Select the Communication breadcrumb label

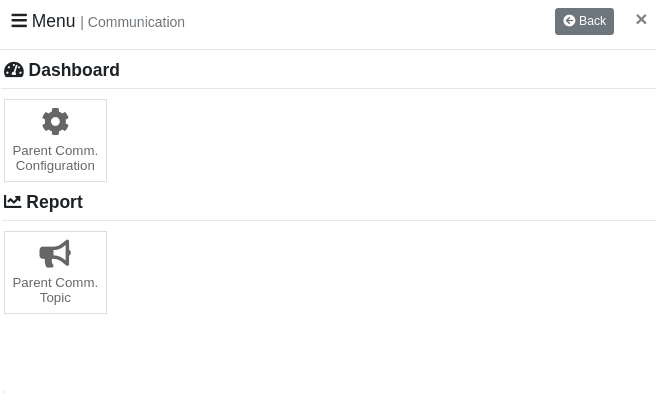click(136, 22)
